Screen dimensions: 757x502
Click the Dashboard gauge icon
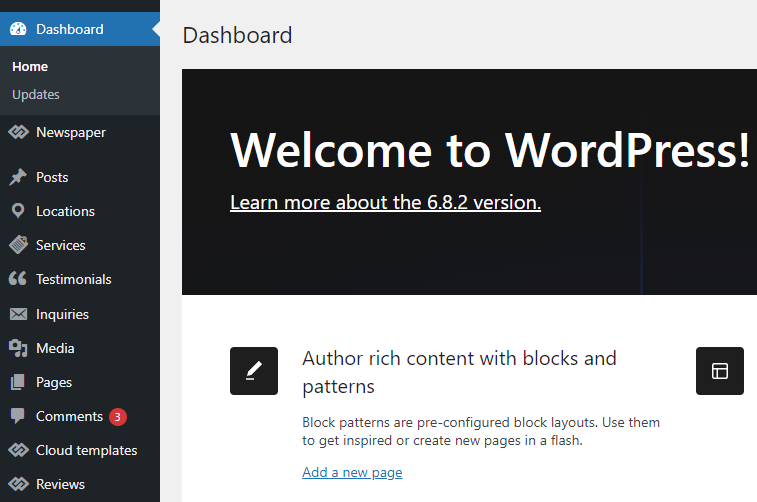tap(18, 29)
